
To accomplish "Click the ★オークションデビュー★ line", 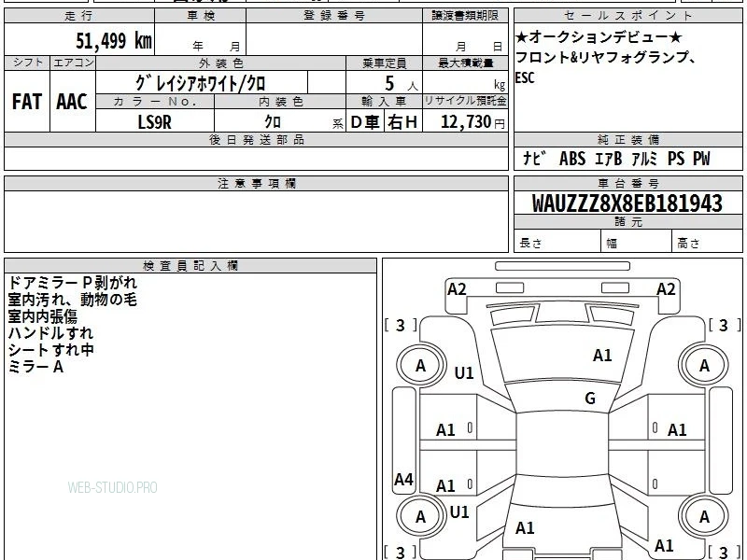I will 599,37.
